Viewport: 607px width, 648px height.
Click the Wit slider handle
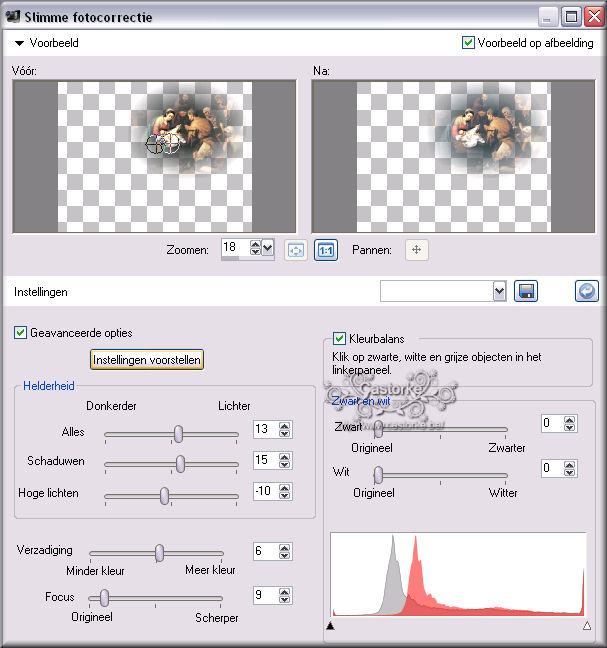click(x=378, y=475)
